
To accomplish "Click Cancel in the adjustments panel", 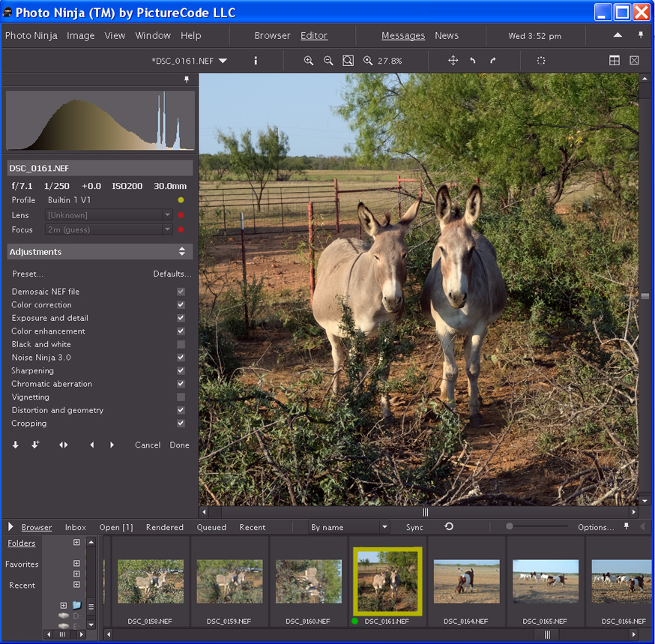I will (x=148, y=445).
